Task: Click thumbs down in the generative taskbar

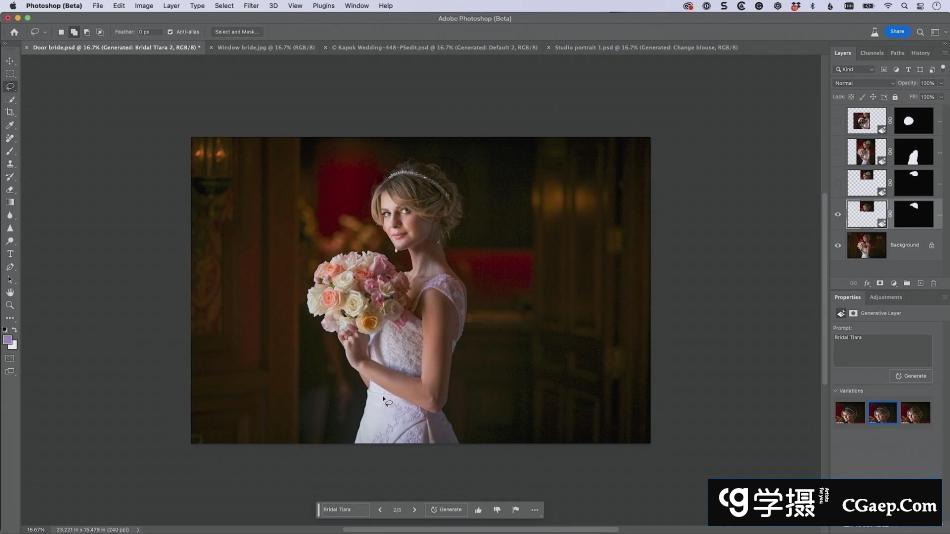Action: point(497,510)
